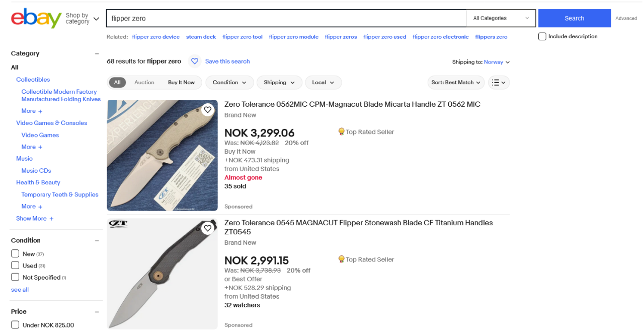The width and height of the screenshot is (644, 332).
Task: Click the heart on the Zero Tolerance 0562 listing
Action: click(x=208, y=109)
